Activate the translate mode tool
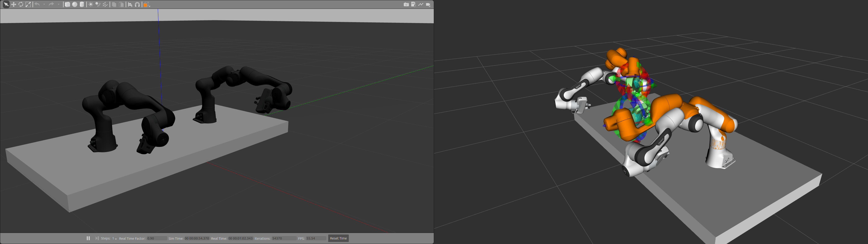Screen dimensions: 868x244 (14, 4)
